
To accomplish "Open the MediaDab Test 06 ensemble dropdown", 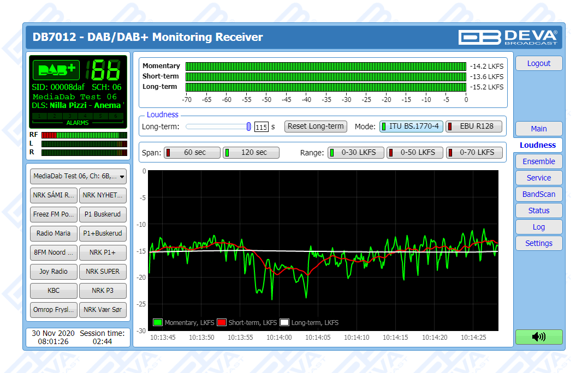I will click(x=78, y=176).
